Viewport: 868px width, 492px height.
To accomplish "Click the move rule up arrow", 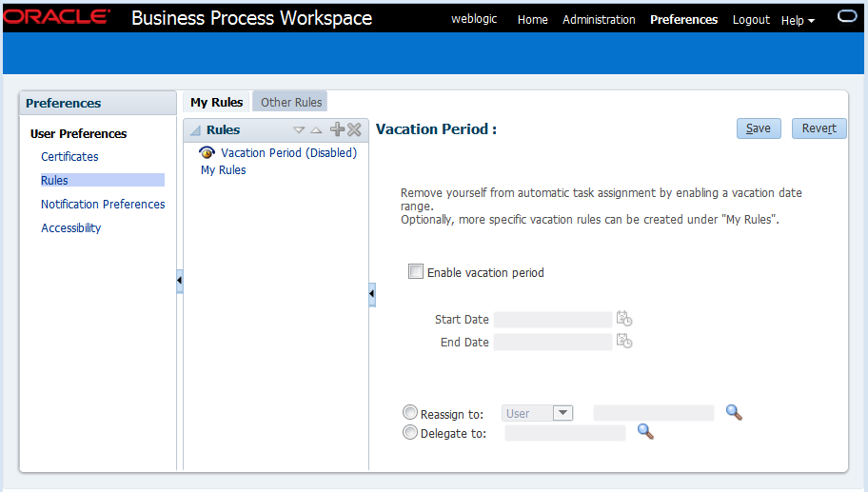I will click(x=317, y=130).
